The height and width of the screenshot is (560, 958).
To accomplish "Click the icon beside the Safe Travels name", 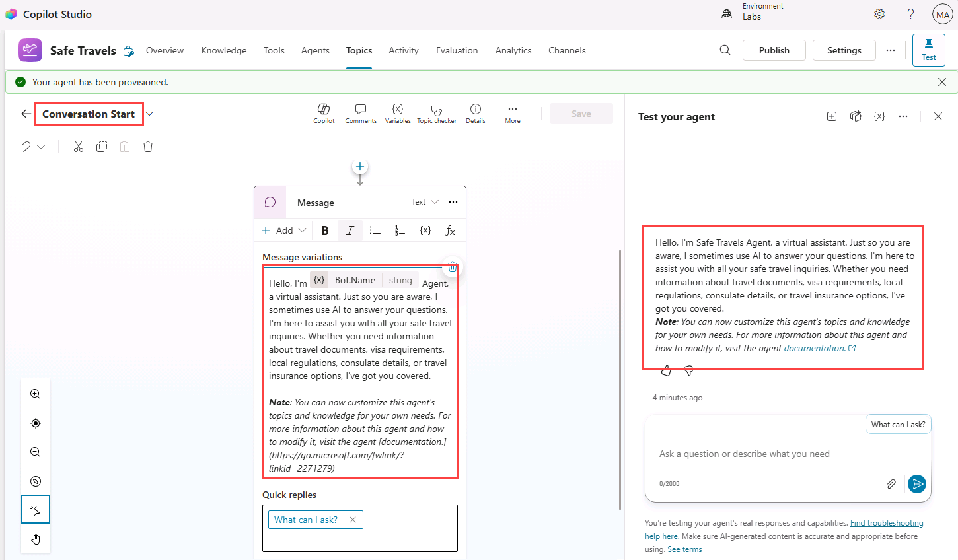I will (129, 51).
